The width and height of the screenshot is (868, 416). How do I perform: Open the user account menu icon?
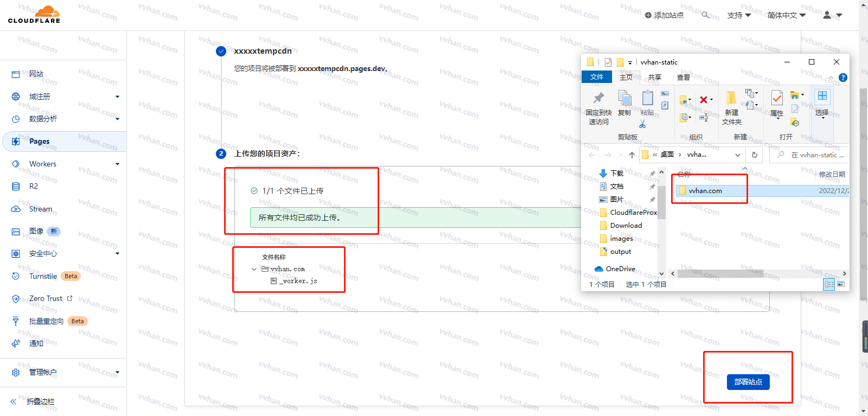pos(832,15)
